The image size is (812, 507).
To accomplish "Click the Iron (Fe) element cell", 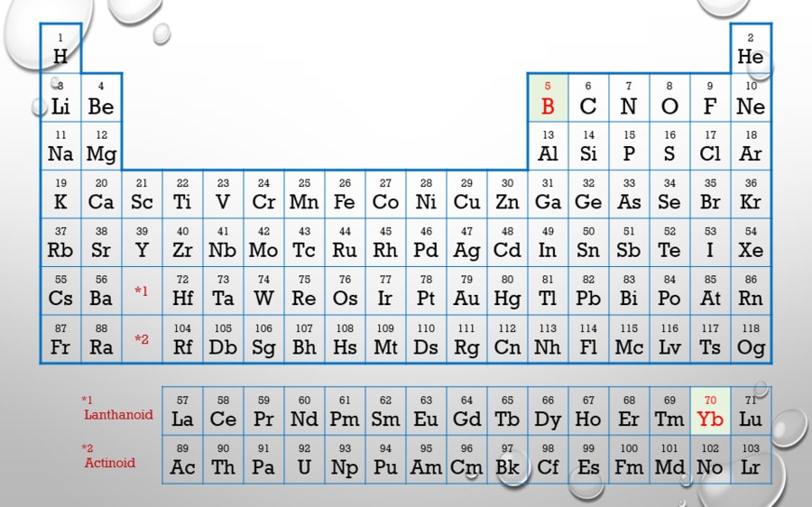I will 345,194.
